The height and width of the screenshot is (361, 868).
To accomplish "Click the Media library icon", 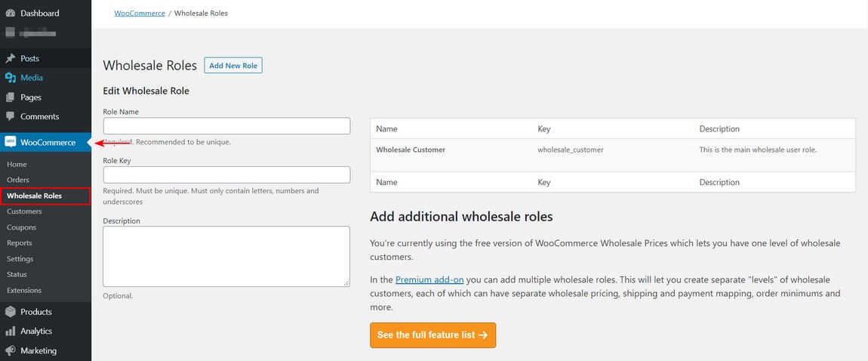I will point(11,78).
